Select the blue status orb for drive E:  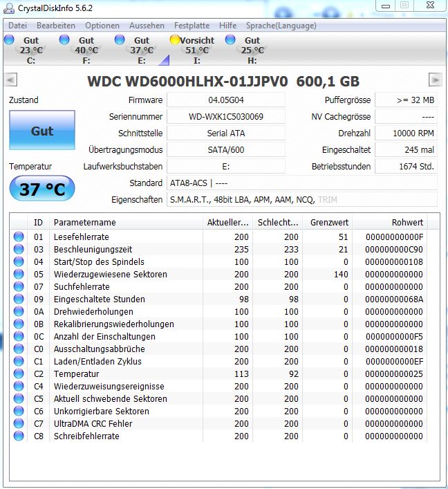(120, 39)
